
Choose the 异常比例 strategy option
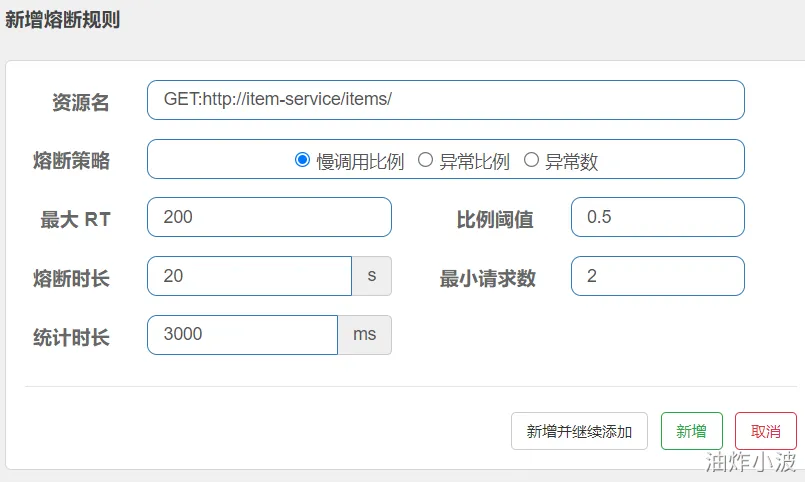(425, 160)
